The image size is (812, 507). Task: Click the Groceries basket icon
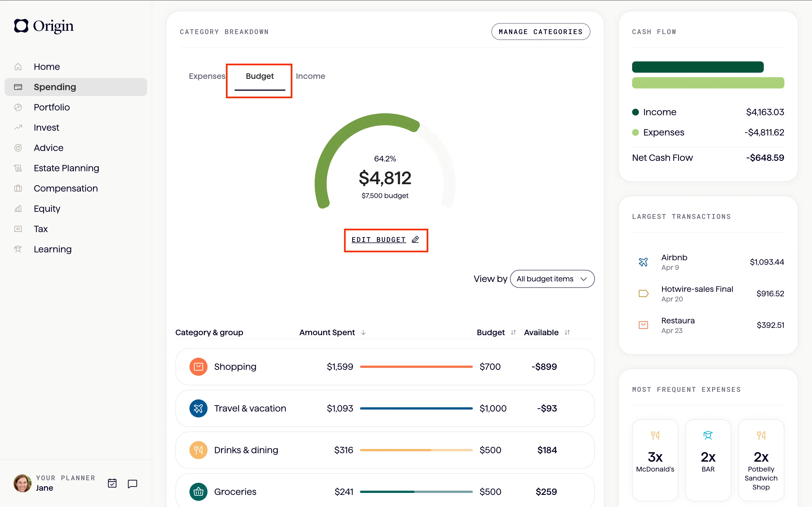(198, 491)
